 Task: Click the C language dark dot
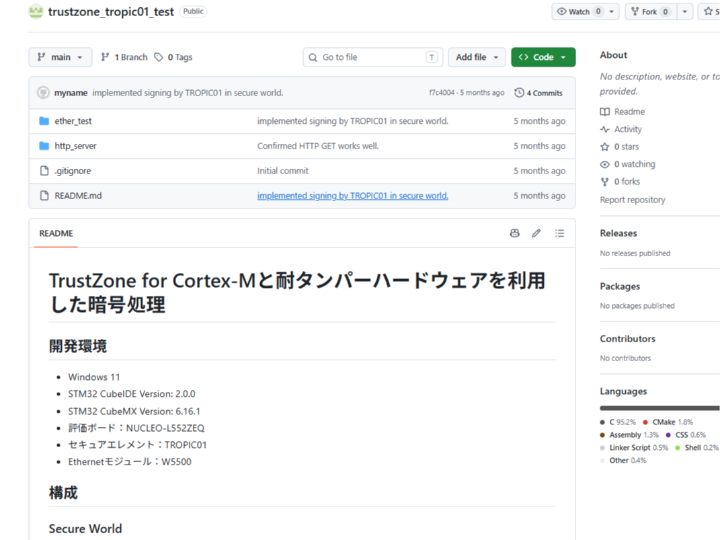(x=602, y=422)
